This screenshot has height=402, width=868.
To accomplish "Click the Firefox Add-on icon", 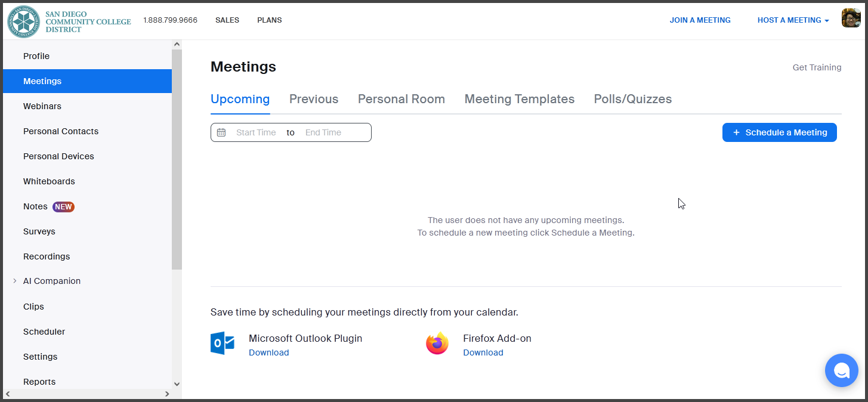I will click(437, 343).
